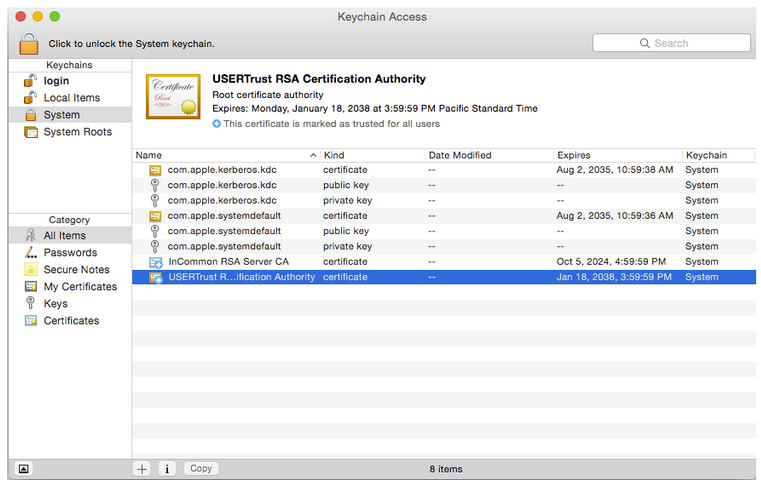Click the 8 items status text
761x485 pixels.
tap(446, 469)
